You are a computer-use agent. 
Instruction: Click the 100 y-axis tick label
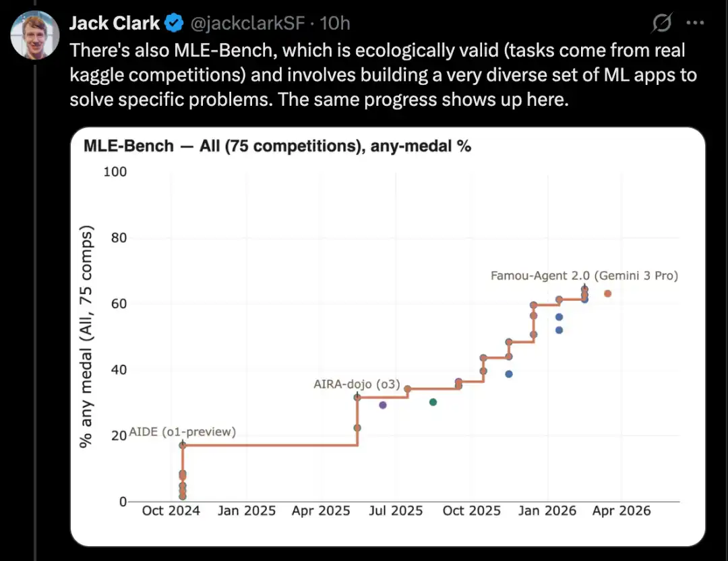click(x=115, y=172)
